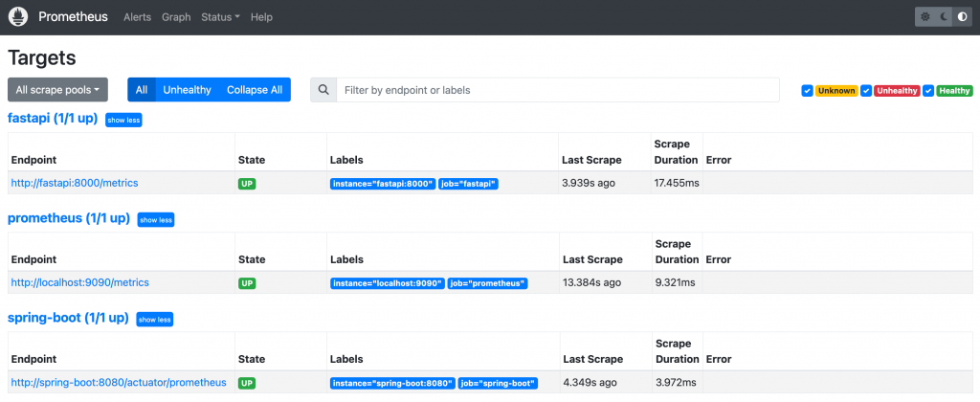Open the Help nav item
Viewport: 980px width, 402px height.
(x=261, y=17)
